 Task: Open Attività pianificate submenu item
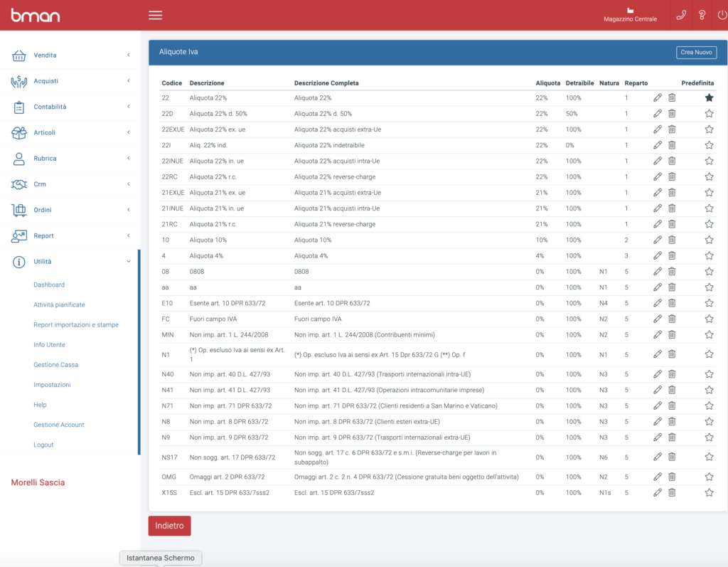pos(59,305)
